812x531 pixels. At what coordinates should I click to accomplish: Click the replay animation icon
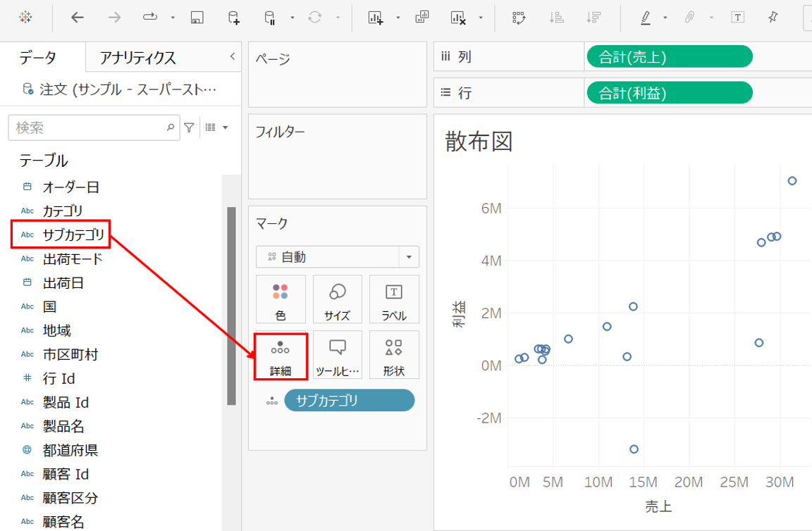[149, 17]
